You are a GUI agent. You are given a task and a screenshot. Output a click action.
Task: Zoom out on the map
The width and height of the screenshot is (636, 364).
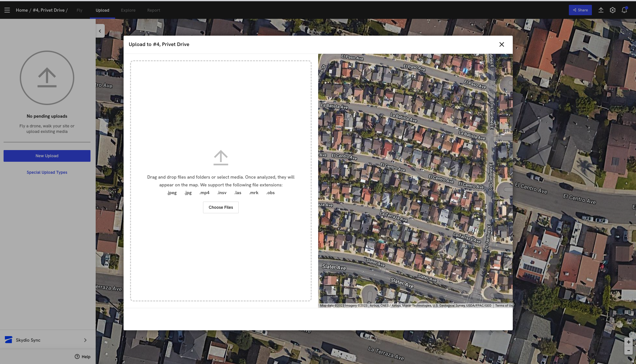(628, 350)
